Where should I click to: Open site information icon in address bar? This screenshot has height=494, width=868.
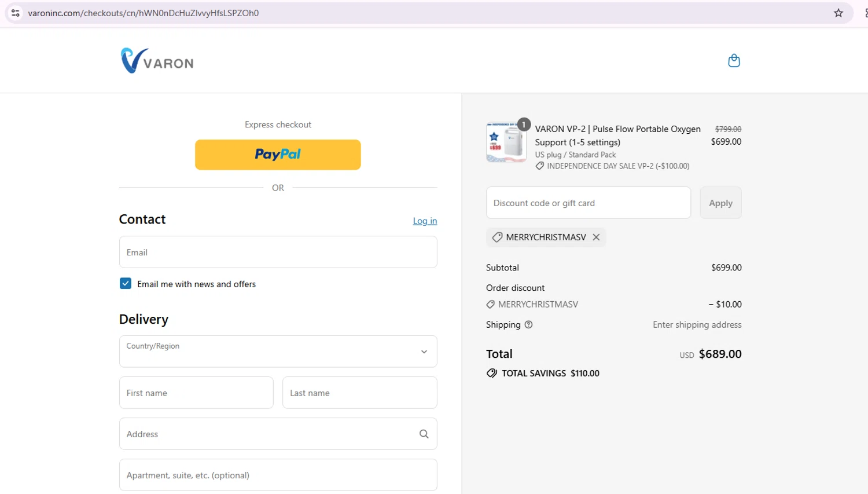point(16,13)
